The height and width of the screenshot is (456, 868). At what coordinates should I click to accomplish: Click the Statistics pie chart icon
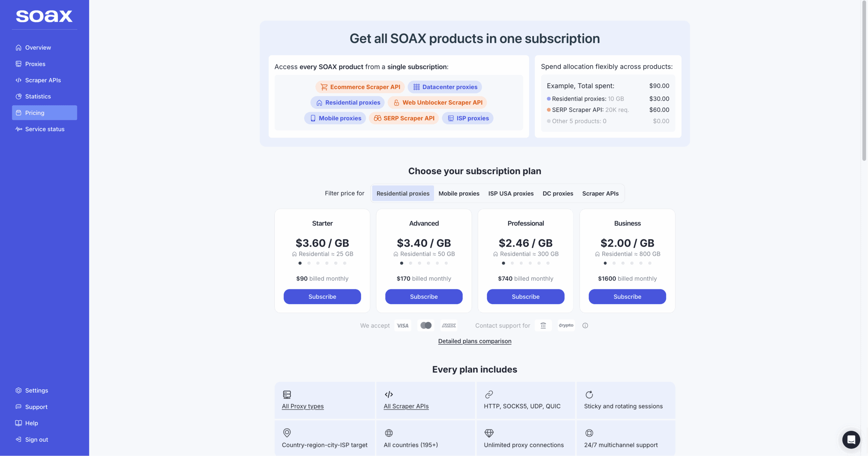tap(19, 96)
